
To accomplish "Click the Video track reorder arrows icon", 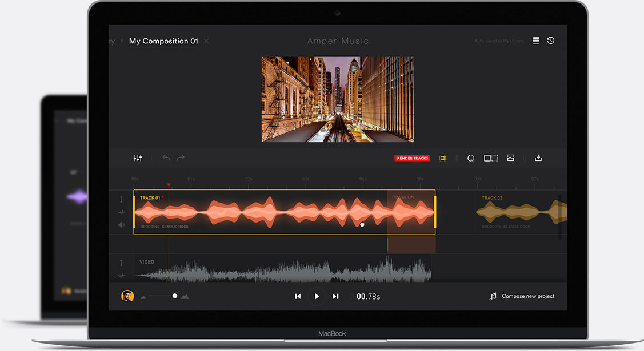I will [x=121, y=263].
